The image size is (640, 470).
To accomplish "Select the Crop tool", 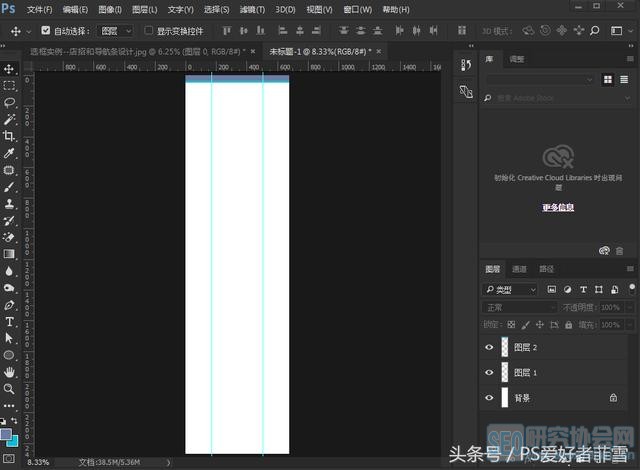I will pos(9,136).
